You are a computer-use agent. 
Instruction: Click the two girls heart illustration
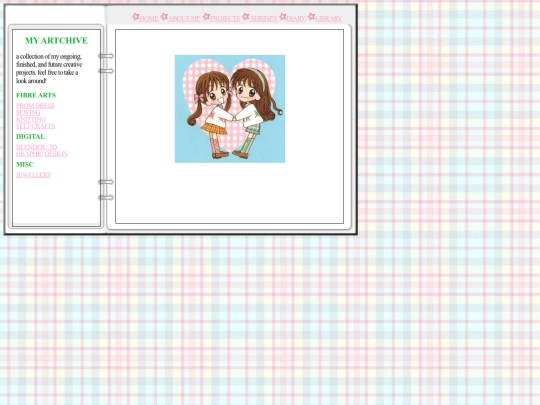point(230,109)
